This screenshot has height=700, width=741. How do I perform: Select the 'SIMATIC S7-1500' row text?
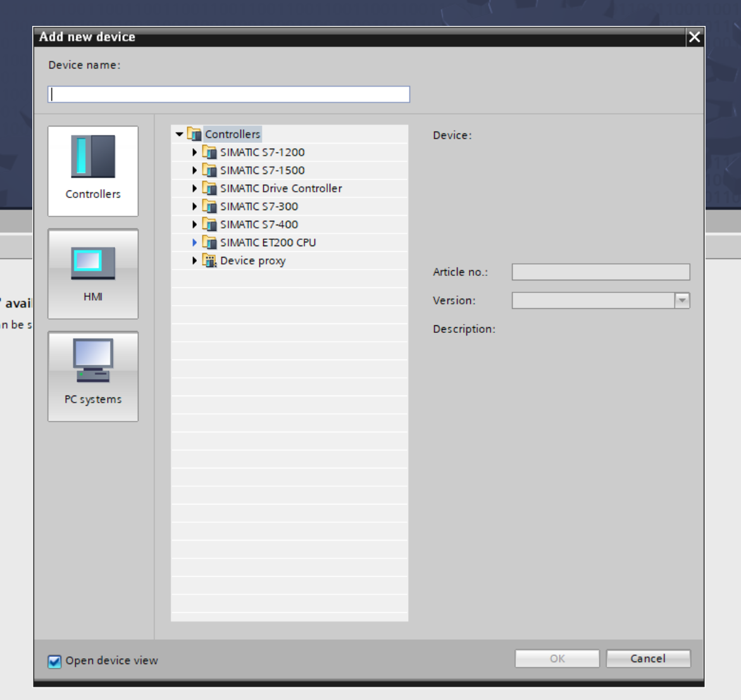point(262,170)
